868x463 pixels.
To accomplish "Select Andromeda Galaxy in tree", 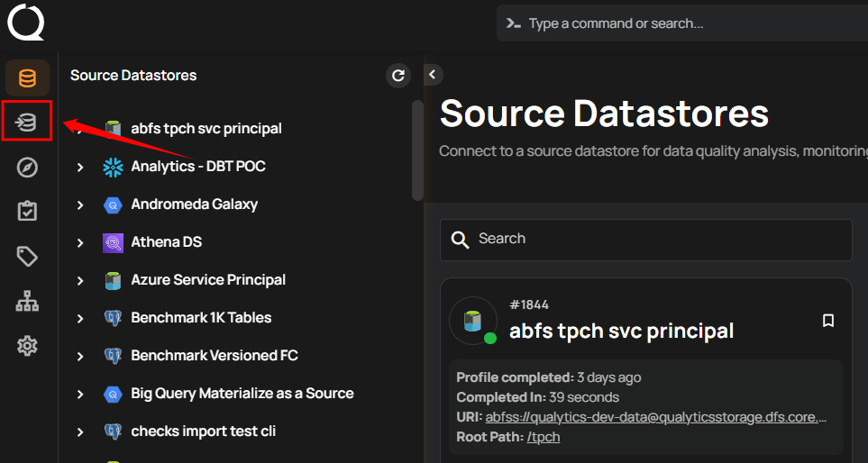I will [x=195, y=204].
